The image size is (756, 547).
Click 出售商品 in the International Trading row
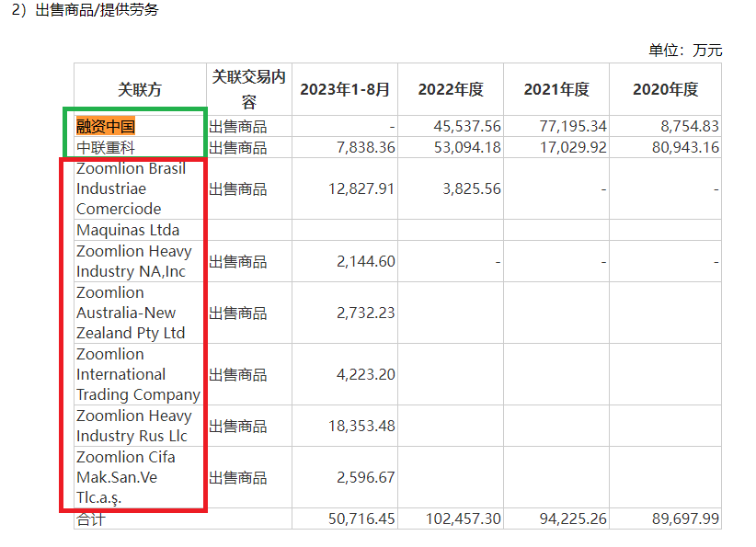click(x=237, y=374)
